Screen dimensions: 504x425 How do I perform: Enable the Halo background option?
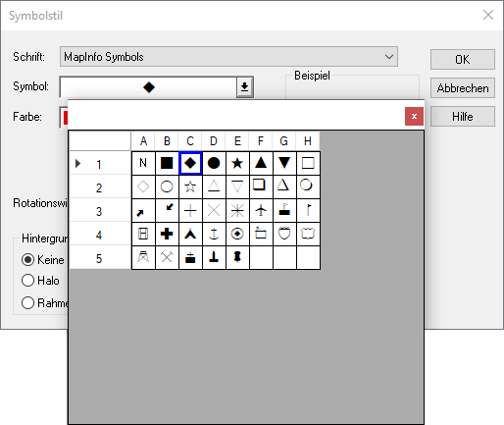tap(27, 281)
